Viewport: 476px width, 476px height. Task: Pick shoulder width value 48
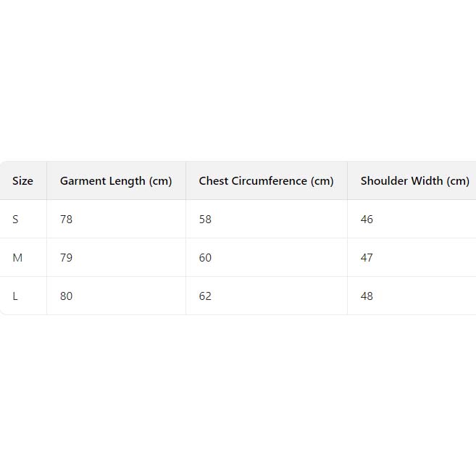[x=367, y=296]
